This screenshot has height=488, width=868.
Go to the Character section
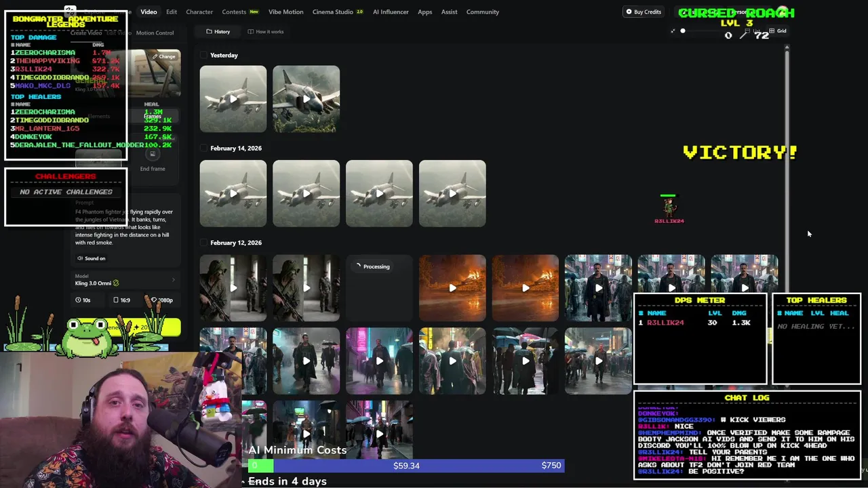pos(199,12)
